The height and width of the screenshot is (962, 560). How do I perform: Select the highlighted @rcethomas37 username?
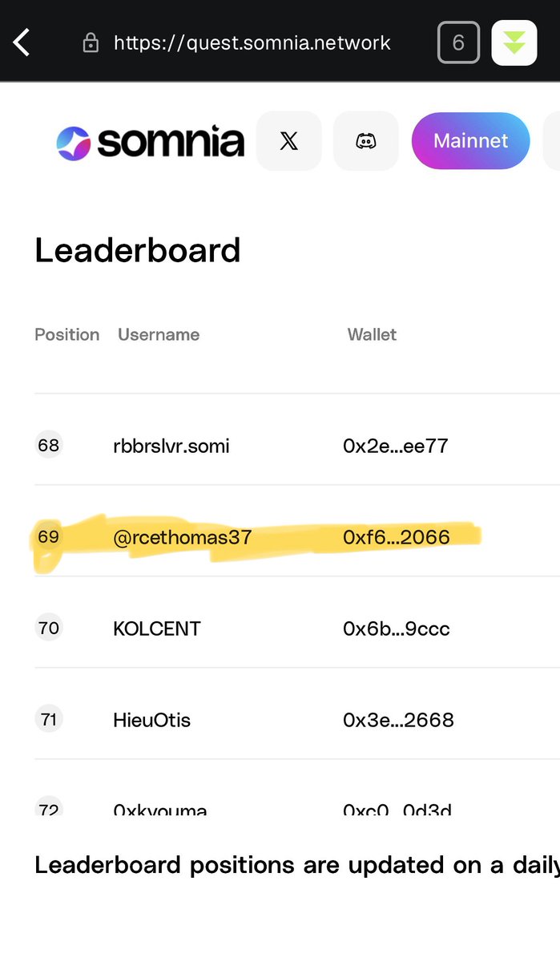tap(183, 537)
